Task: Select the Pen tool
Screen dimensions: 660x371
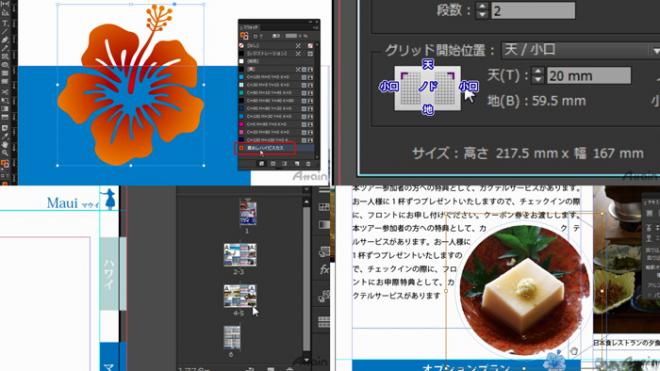Action: coord(5,40)
